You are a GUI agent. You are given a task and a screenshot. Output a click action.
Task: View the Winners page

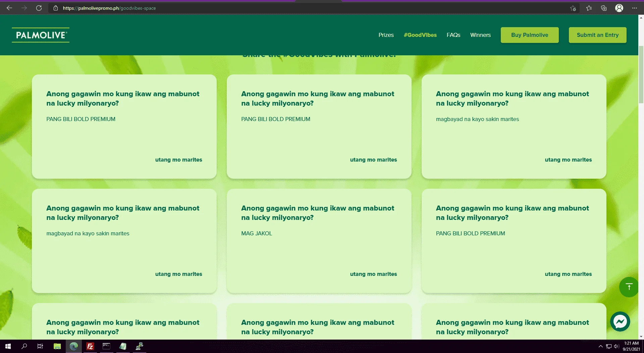(x=480, y=35)
